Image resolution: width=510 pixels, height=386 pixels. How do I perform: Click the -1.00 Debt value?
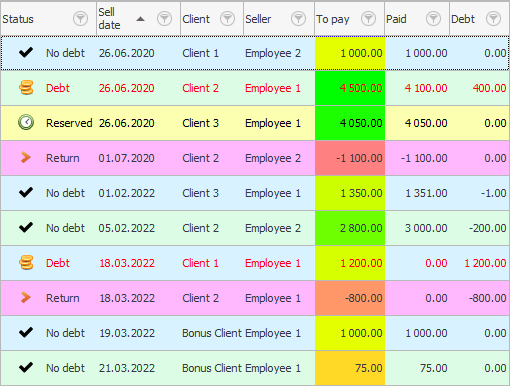[x=493, y=193]
